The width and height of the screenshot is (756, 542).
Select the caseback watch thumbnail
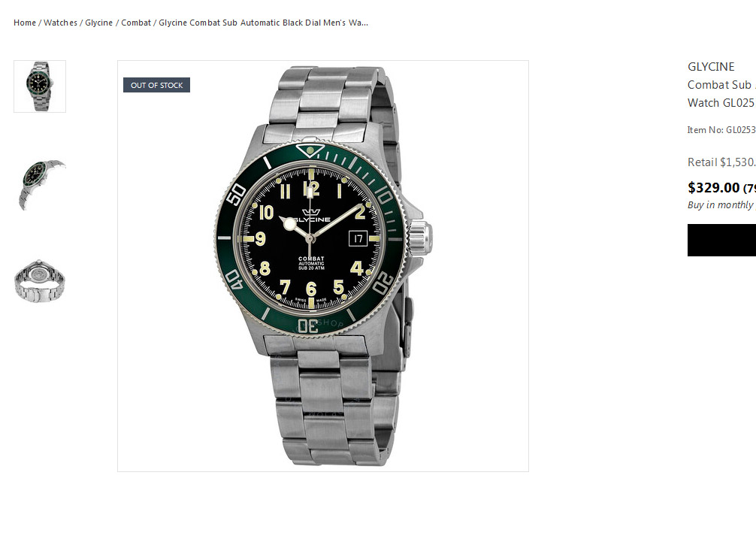point(40,281)
